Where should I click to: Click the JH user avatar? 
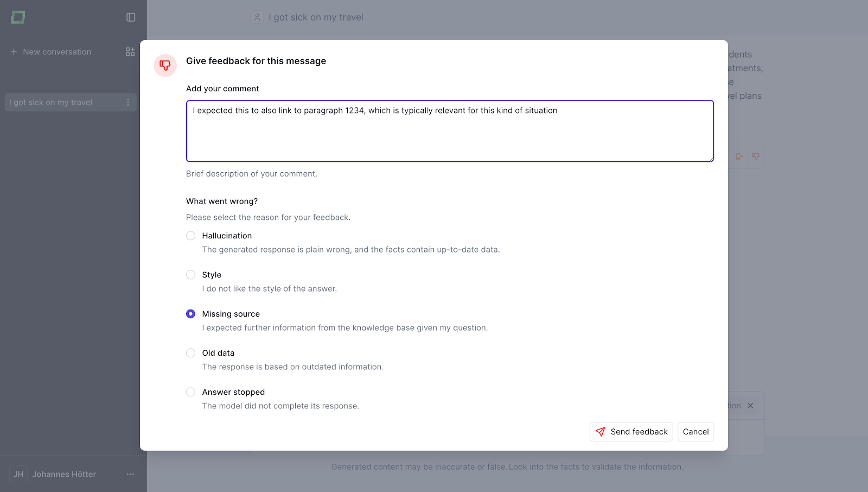coord(18,475)
